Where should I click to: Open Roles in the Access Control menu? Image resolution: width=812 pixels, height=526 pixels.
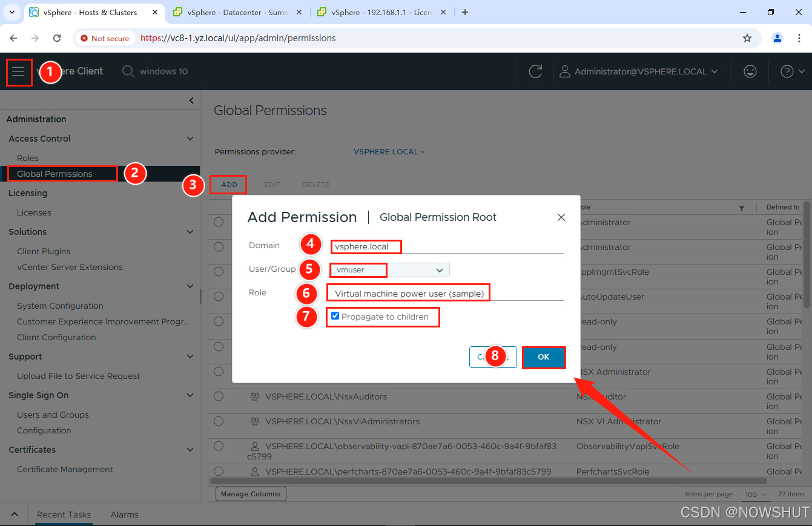pyautogui.click(x=28, y=158)
